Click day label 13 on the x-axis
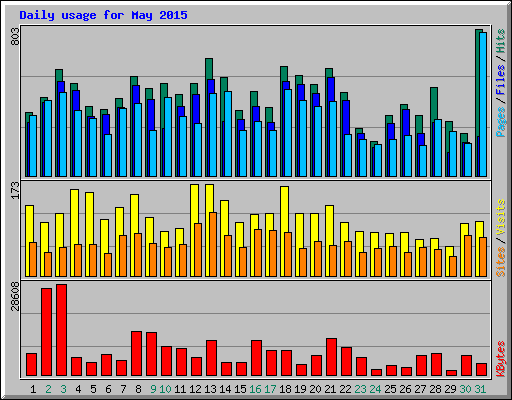The height and width of the screenshot is (400, 512). tap(210, 389)
